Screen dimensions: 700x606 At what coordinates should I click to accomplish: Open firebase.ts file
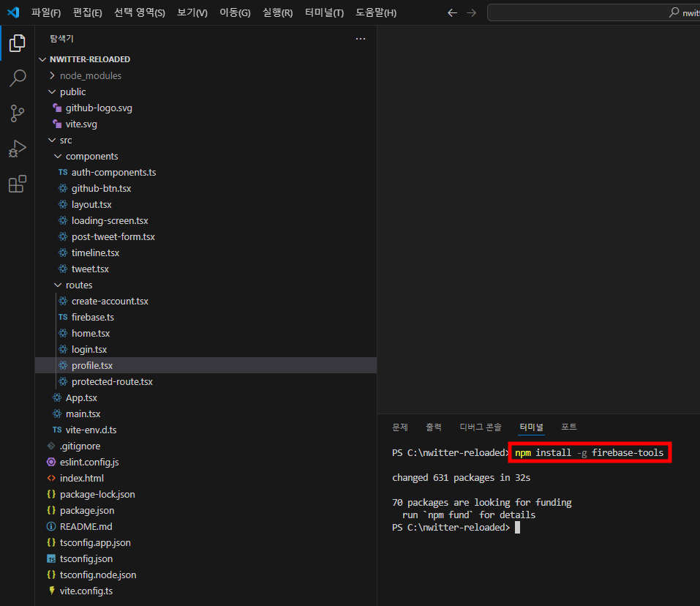(206, 317)
